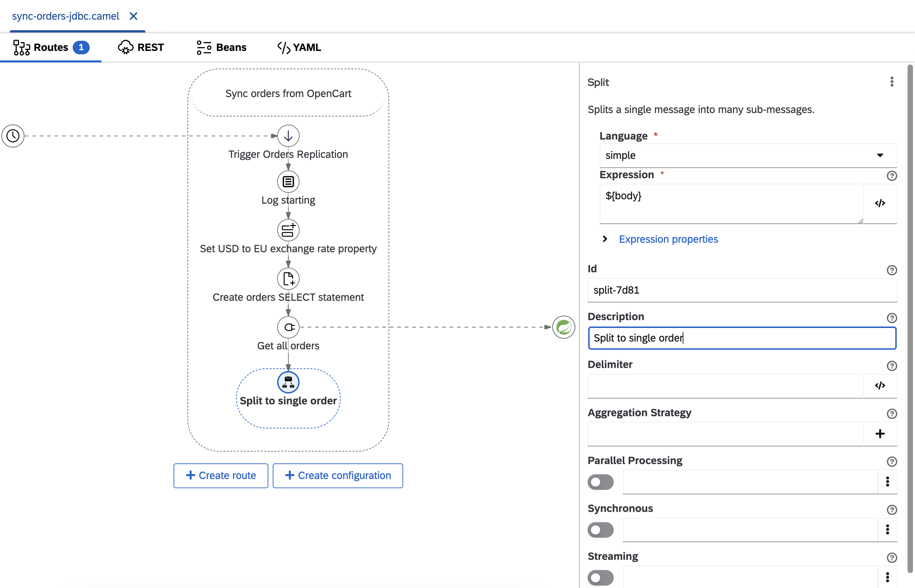Screen dimensions: 915x588
Task: Show help for Delimiter field
Action: pos(892,366)
